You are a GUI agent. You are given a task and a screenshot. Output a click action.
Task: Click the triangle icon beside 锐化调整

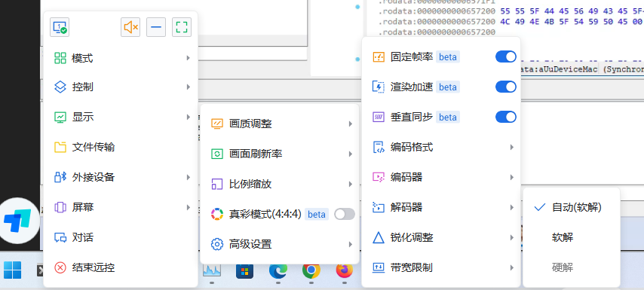(379, 237)
